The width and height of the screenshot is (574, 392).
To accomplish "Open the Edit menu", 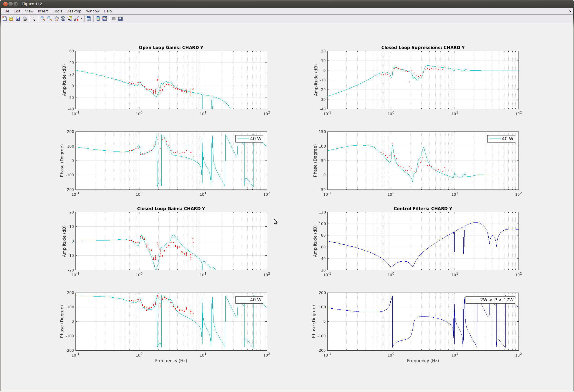I will [x=17, y=11].
